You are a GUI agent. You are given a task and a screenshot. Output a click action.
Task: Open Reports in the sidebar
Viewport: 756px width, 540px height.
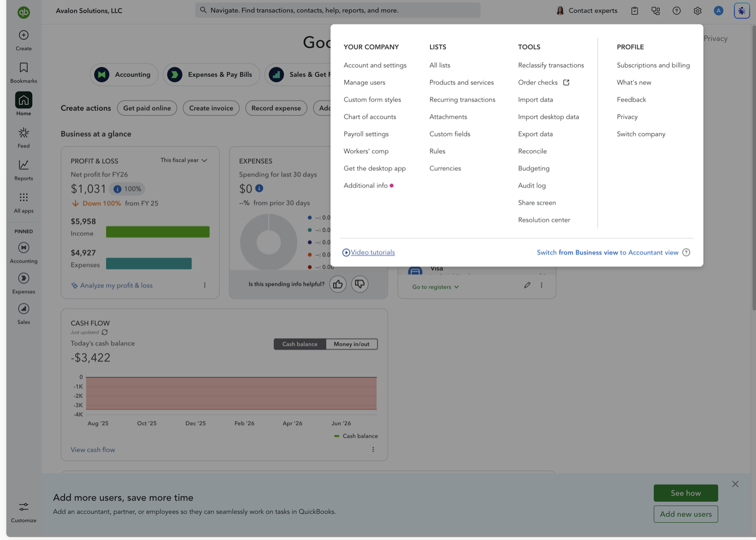[x=24, y=170]
